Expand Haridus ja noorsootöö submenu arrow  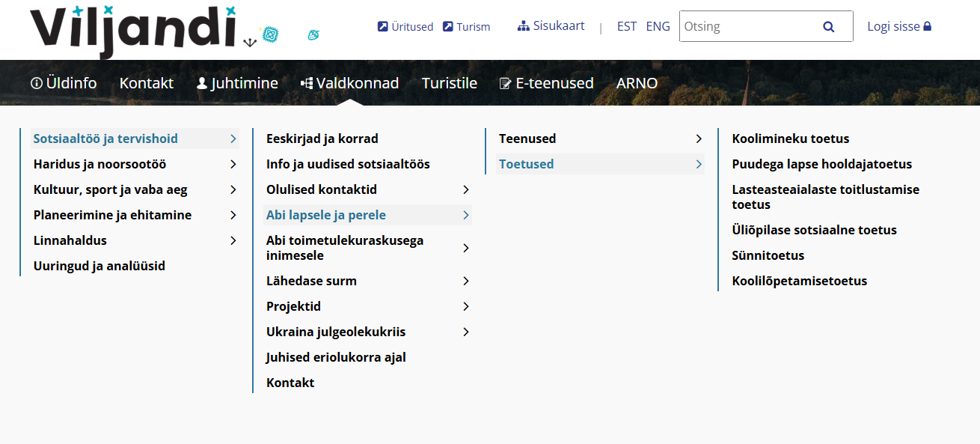click(x=233, y=164)
